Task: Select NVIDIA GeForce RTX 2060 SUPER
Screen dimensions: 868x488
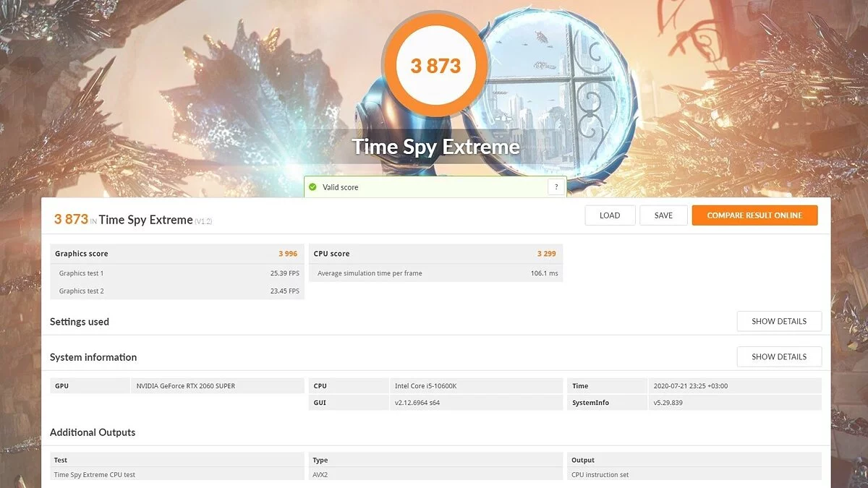Action: [x=186, y=386]
